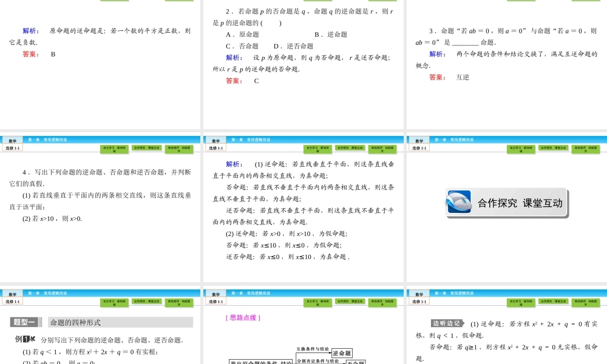Click the 解析 label on top-right slide

coord(435,54)
